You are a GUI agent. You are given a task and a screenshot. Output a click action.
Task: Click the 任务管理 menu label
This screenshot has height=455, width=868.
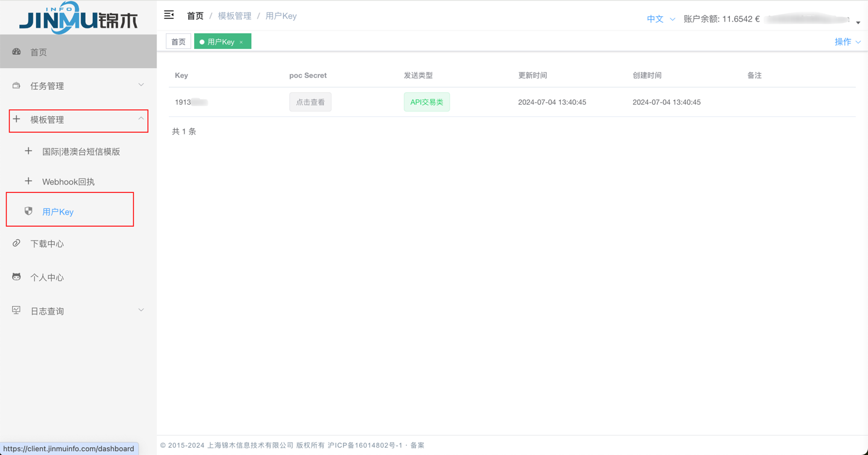click(x=47, y=86)
